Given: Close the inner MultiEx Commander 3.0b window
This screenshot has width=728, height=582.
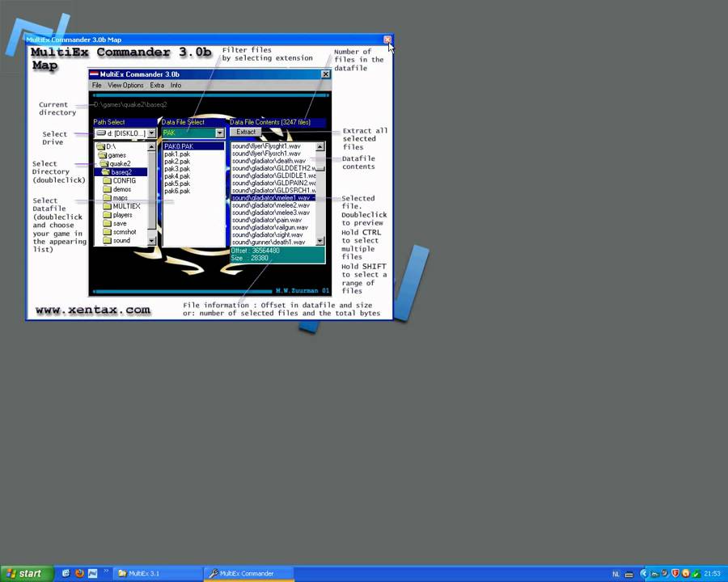Looking at the screenshot, I should (x=326, y=74).
